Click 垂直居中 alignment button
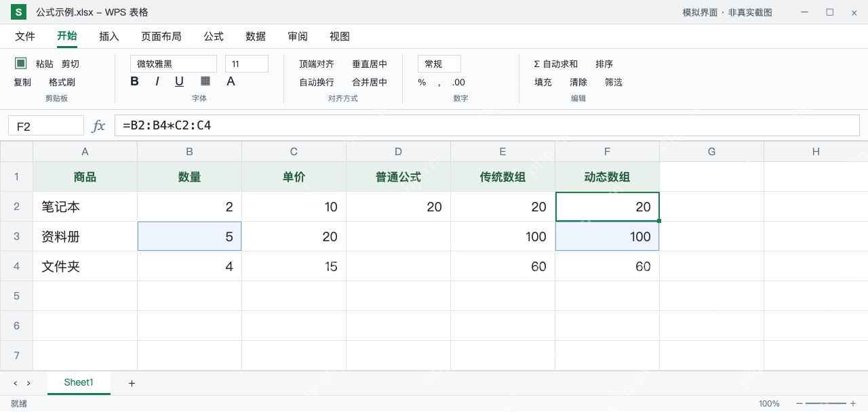This screenshot has height=412, width=868. pos(370,64)
